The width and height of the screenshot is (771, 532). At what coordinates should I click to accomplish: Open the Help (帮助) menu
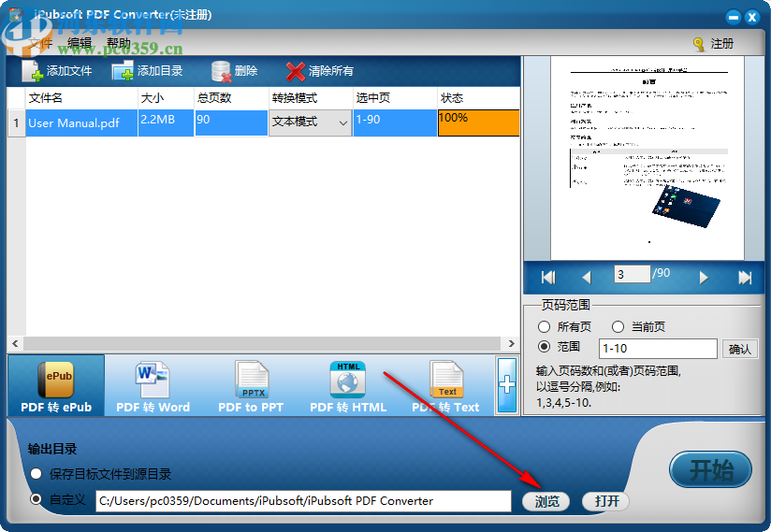click(x=119, y=43)
